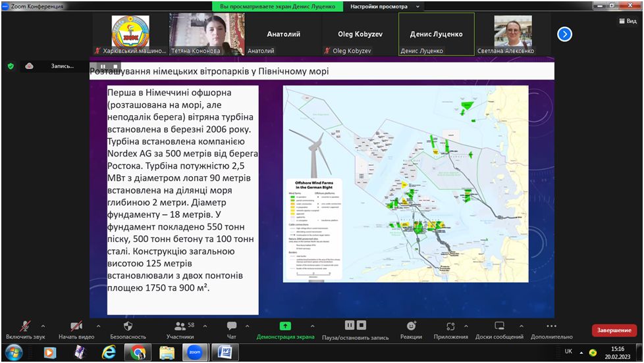Click the red Завершение button
644x363 pixels.
(614, 330)
